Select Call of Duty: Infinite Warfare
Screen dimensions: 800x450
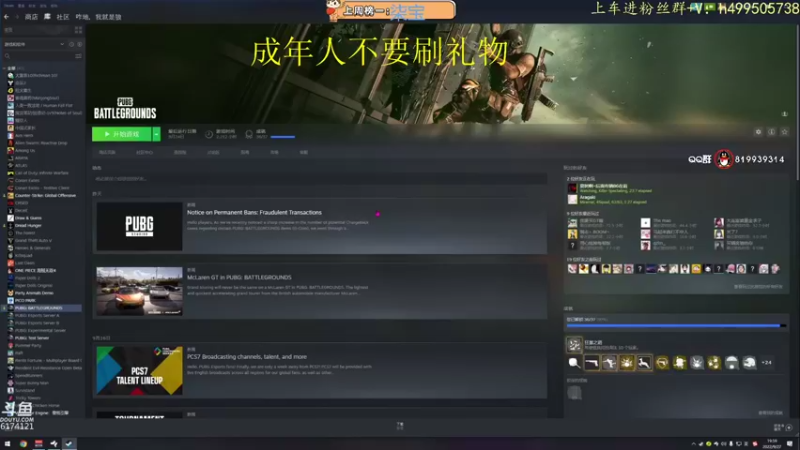click(41, 173)
